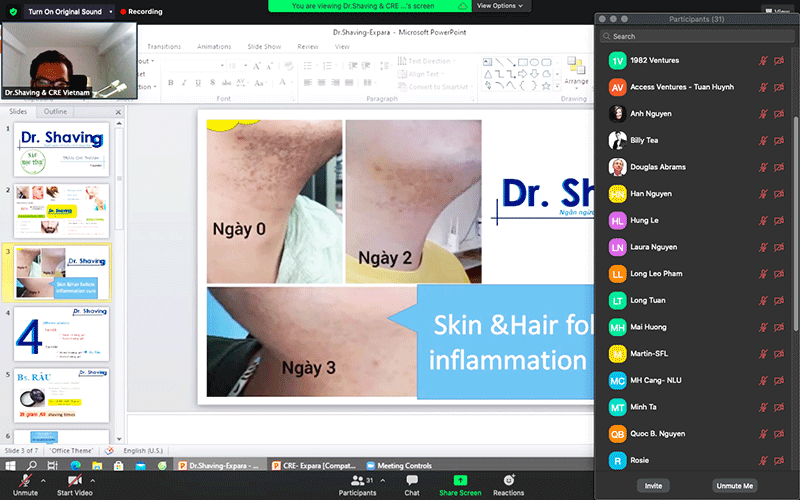800x500 pixels.
Task: Click muted mic icon for Laura Nguyen
Action: point(763,247)
